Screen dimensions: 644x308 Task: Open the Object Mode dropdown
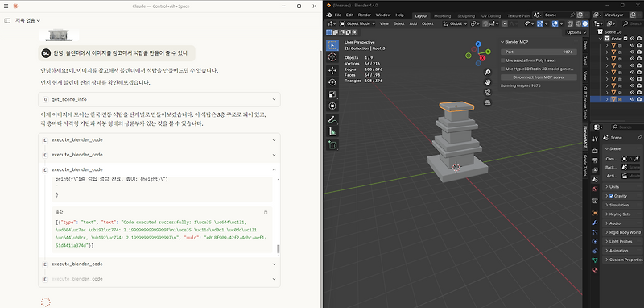pyautogui.click(x=357, y=24)
